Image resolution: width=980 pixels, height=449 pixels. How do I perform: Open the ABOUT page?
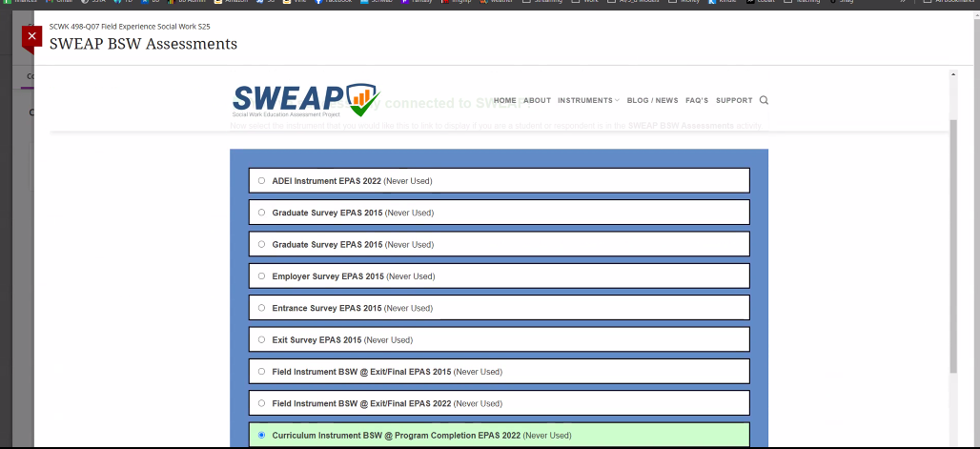pyautogui.click(x=537, y=101)
